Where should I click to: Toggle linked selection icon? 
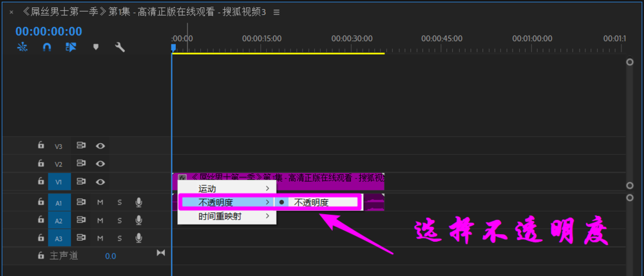click(71, 47)
